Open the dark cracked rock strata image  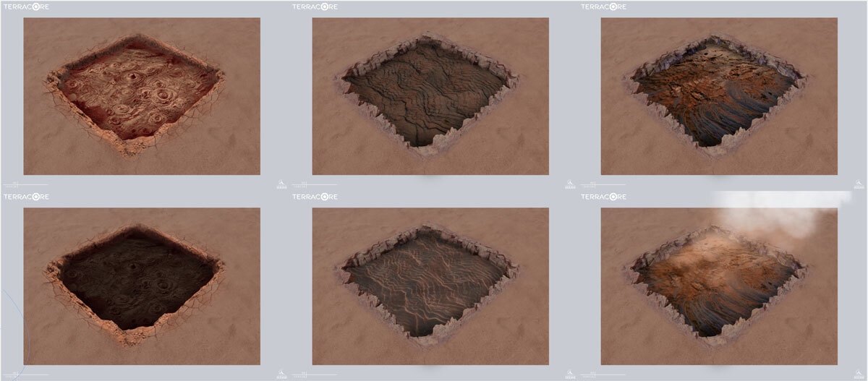[x=430, y=96]
